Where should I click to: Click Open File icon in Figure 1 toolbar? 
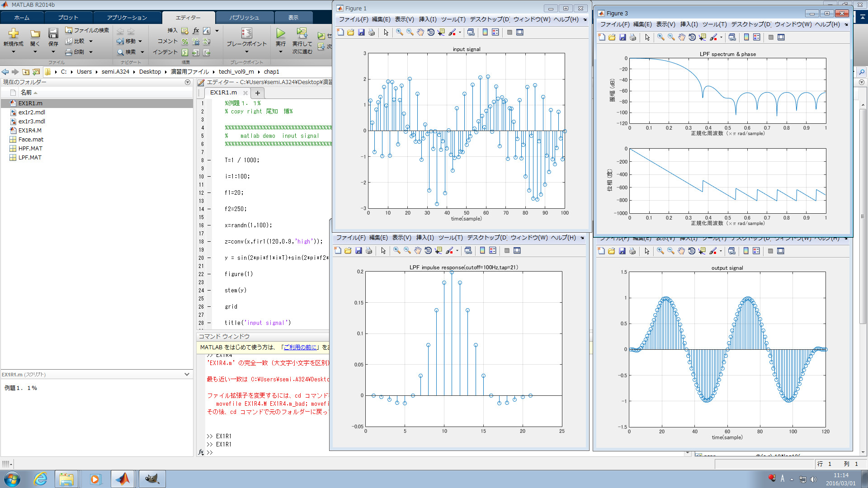(351, 32)
